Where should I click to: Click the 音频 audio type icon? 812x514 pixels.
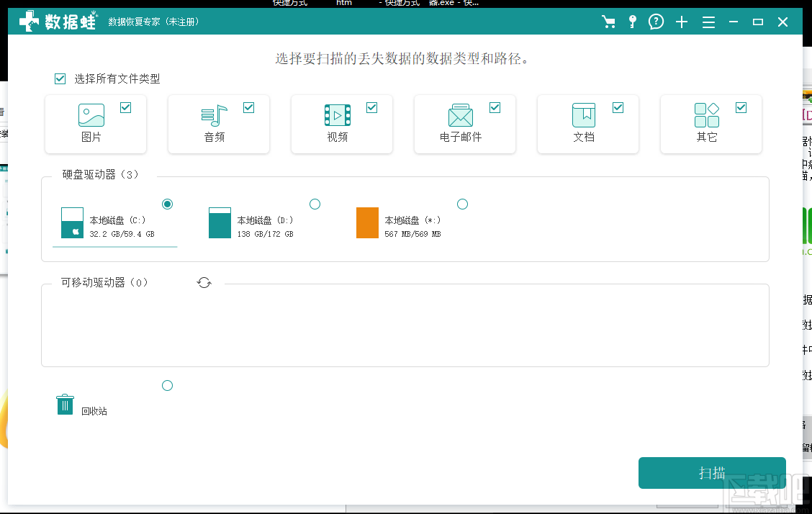[214, 115]
